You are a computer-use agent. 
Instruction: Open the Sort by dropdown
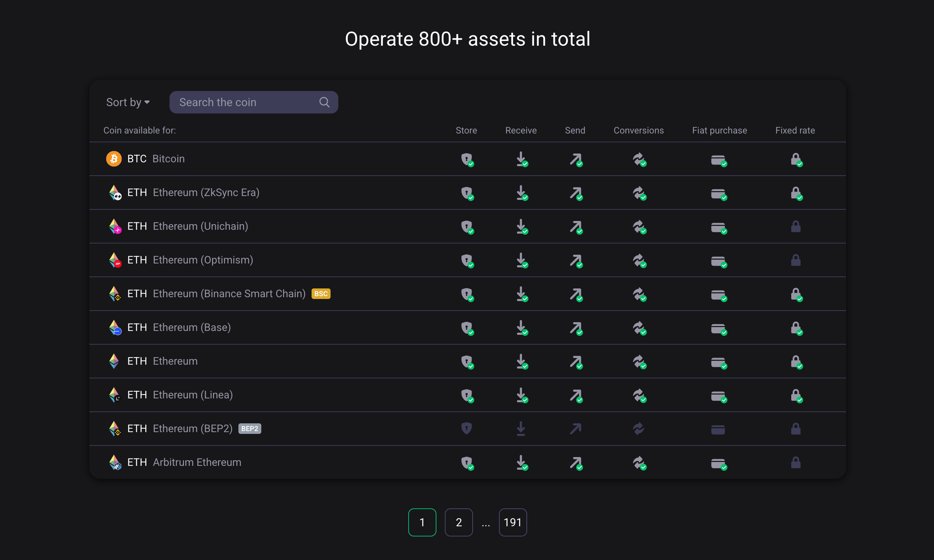click(x=128, y=102)
